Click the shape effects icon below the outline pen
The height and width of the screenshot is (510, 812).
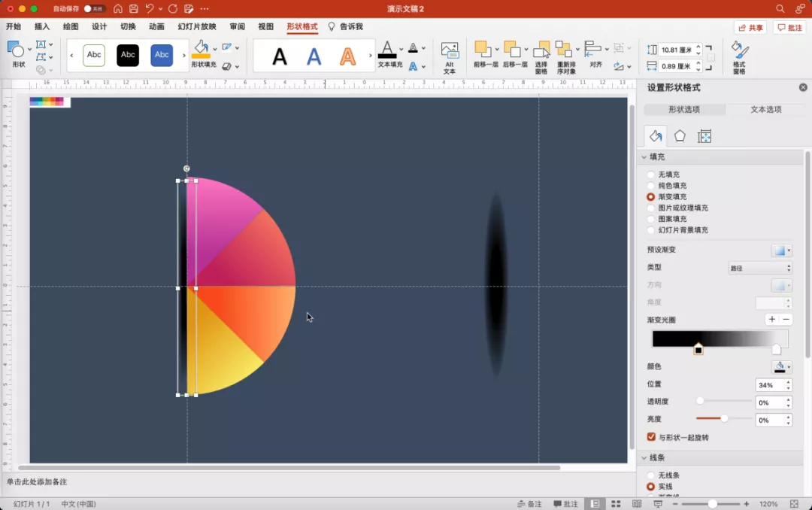click(x=227, y=66)
